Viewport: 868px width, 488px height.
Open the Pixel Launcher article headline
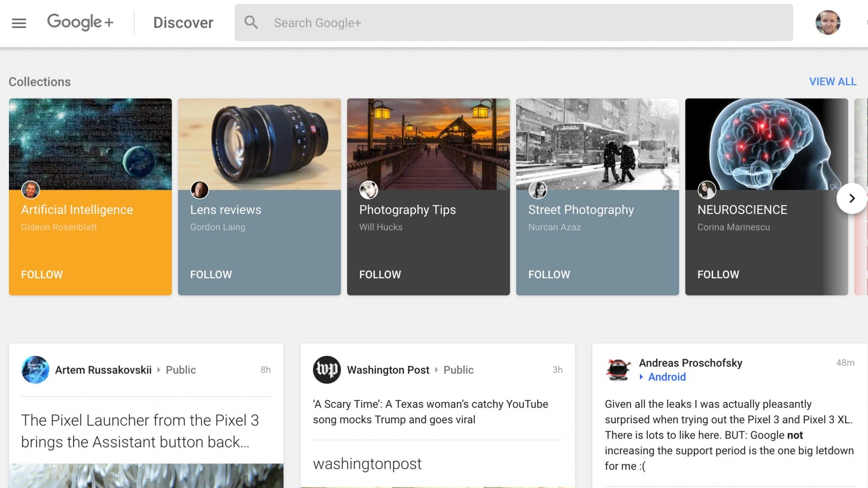point(140,431)
